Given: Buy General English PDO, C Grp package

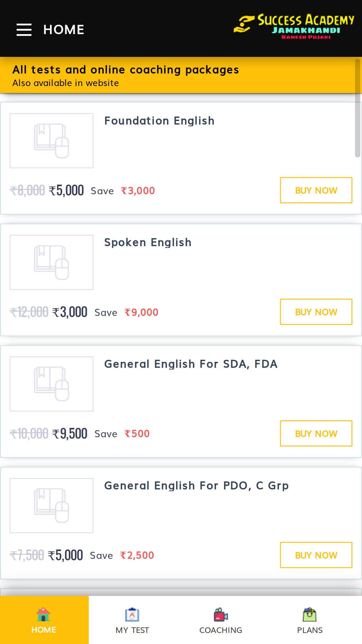Looking at the screenshot, I should tap(316, 555).
